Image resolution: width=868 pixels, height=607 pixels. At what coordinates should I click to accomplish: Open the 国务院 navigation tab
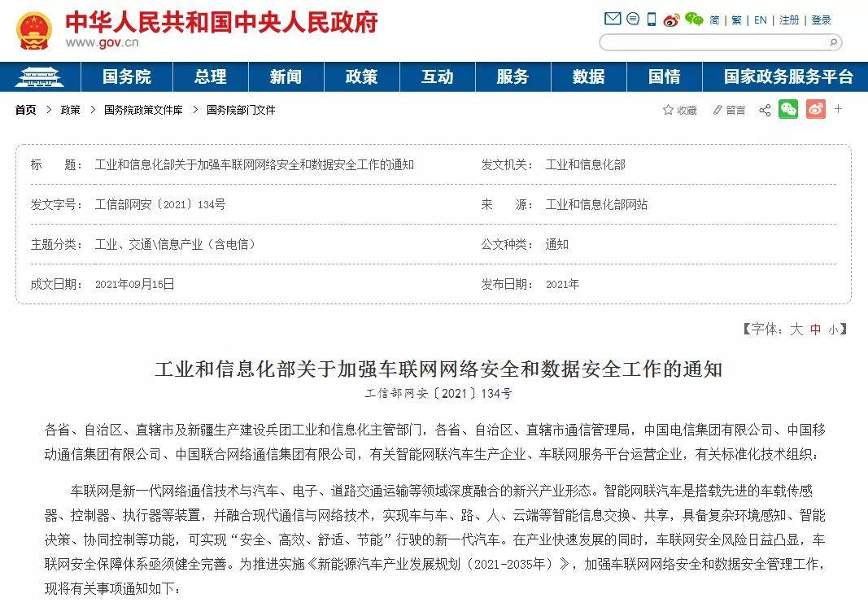tap(126, 76)
